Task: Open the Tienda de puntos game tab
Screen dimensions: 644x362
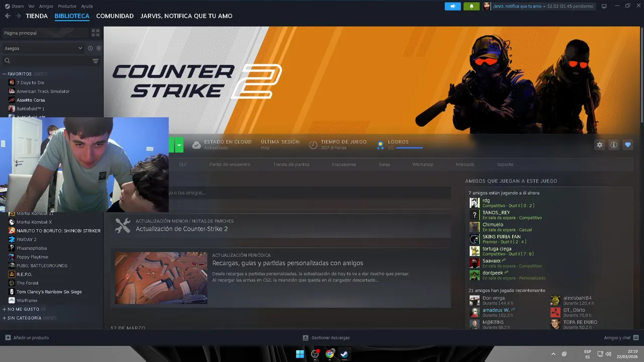Action: [x=291, y=164]
